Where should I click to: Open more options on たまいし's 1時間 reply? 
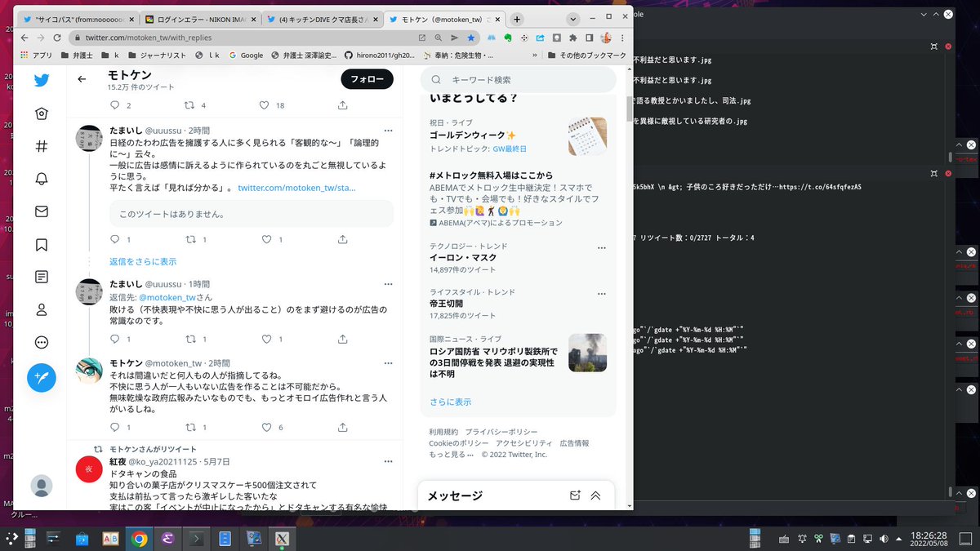[x=389, y=283]
